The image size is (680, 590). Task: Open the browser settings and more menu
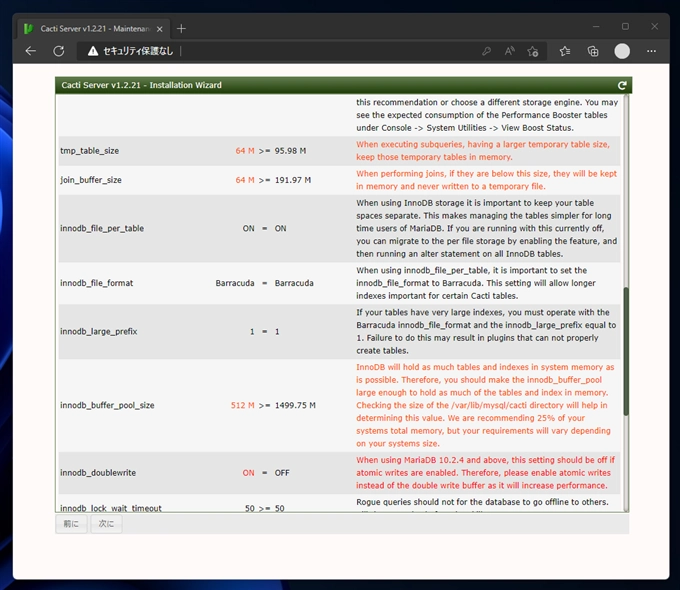click(x=651, y=51)
